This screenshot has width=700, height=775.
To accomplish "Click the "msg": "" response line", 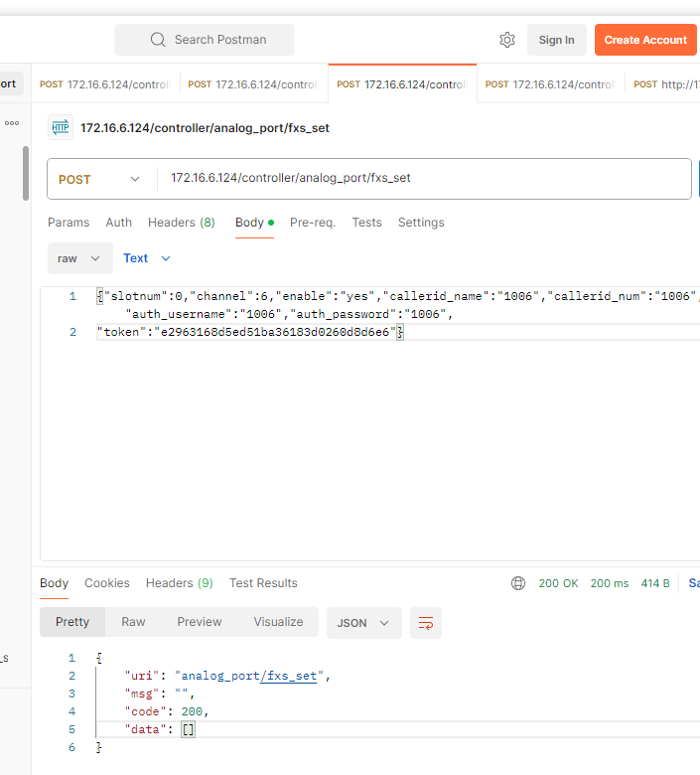I will point(160,694).
